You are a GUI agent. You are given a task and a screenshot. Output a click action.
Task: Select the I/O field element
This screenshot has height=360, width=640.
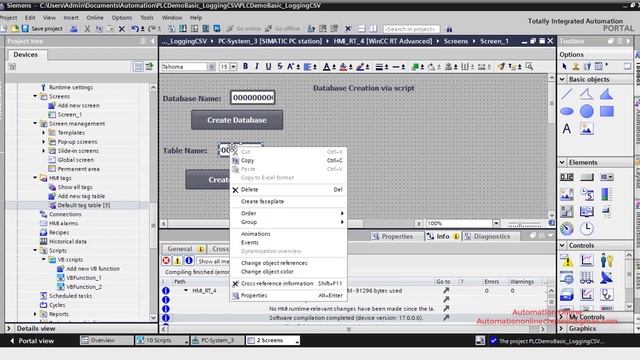[567, 177]
